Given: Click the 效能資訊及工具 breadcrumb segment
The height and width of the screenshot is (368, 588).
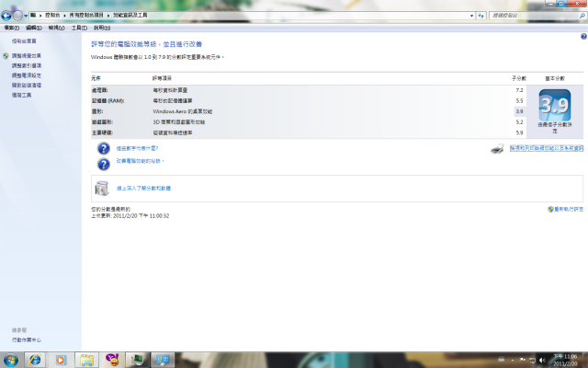Looking at the screenshot, I should pyautogui.click(x=130, y=15).
